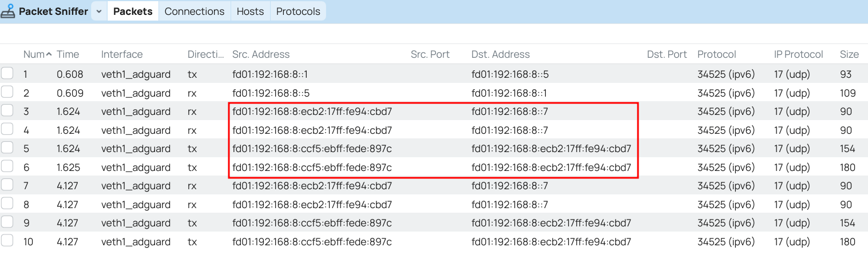Screen dimensions: 868x259
Task: Sort by Src. Address column header
Action: [261, 54]
